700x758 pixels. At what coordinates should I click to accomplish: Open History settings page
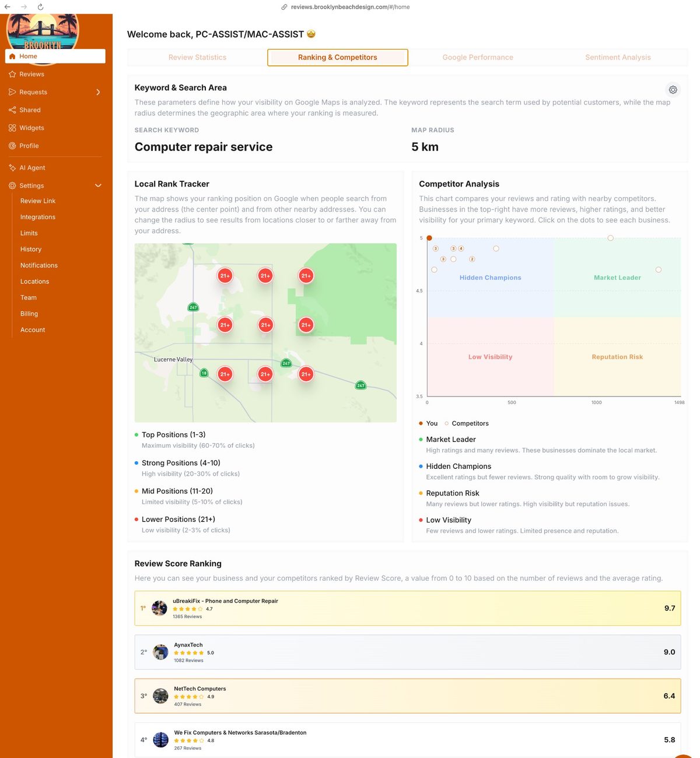(31, 250)
